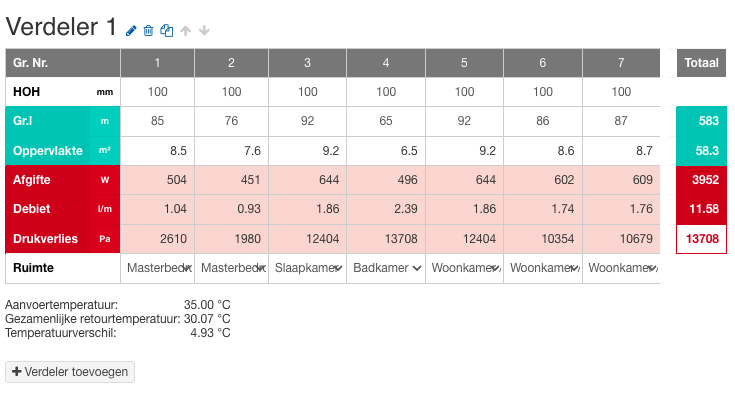This screenshot has width=735, height=398.
Task: Open the Woonkamer dropdown for group 5
Action: tap(465, 268)
